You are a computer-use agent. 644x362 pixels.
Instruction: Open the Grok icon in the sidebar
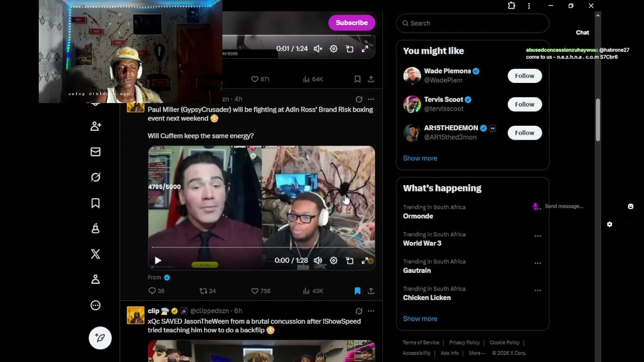(96, 177)
